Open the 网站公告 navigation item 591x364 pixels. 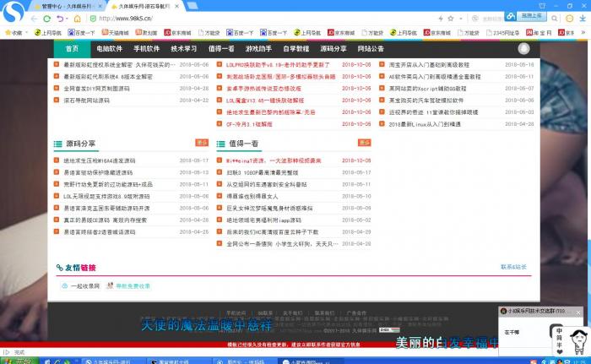(x=370, y=48)
